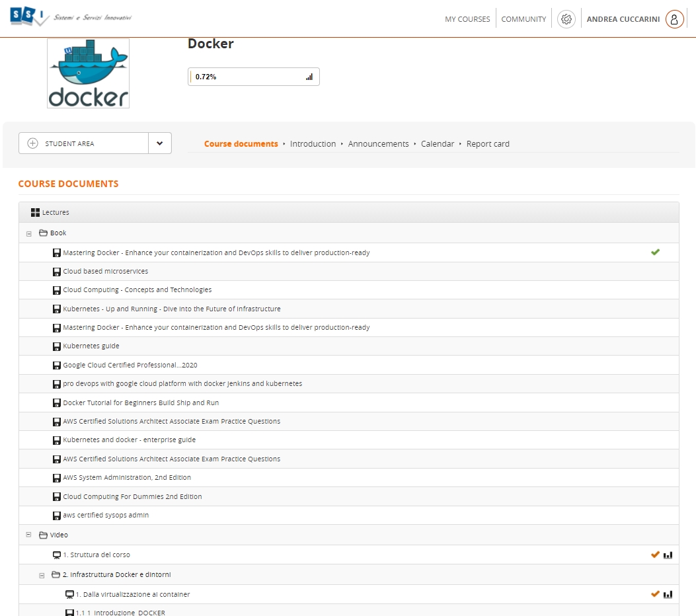This screenshot has width=696, height=616.
Task: Click the Docker course logo thumbnail
Action: tap(88, 73)
